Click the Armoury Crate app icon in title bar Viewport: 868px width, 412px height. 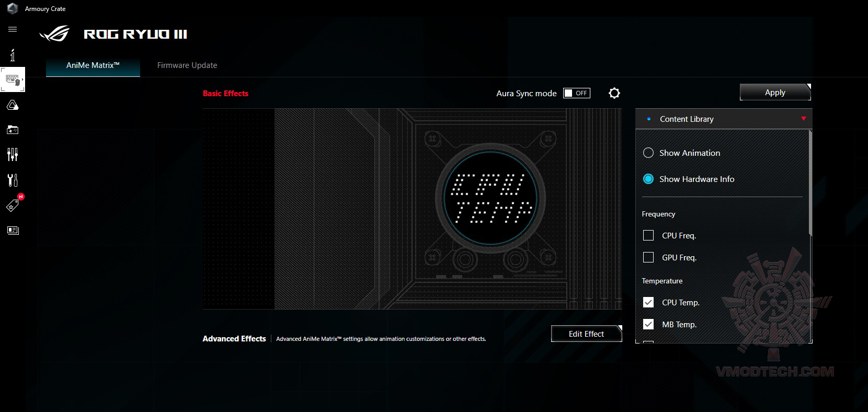pyautogui.click(x=13, y=9)
